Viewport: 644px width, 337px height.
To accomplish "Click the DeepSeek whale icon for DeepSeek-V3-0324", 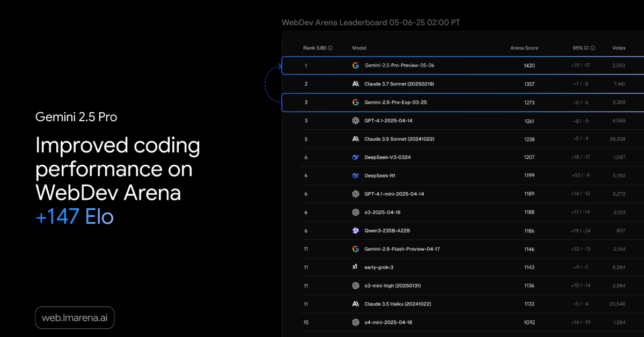I will click(355, 157).
